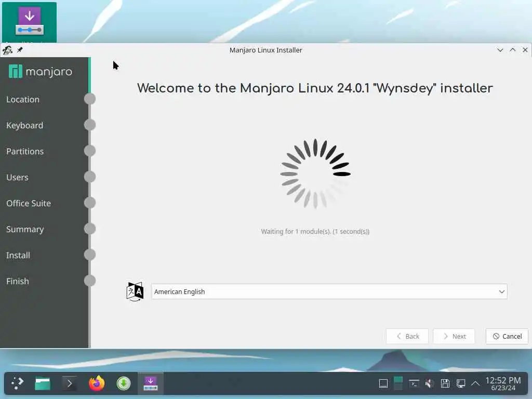Click the removable disk tray icon
This screenshot has height=399, width=532.
coord(445,384)
